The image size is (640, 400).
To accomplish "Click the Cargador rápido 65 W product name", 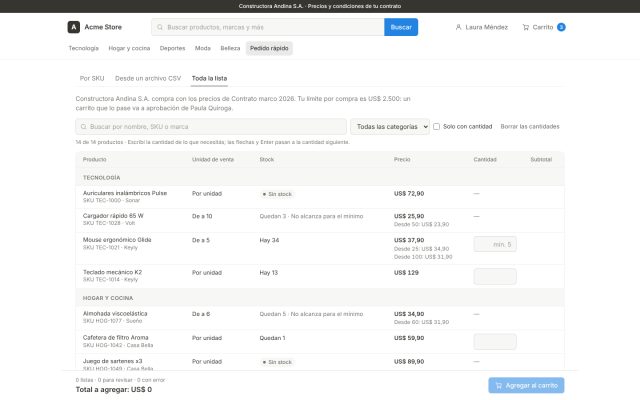I will (x=113, y=216).
